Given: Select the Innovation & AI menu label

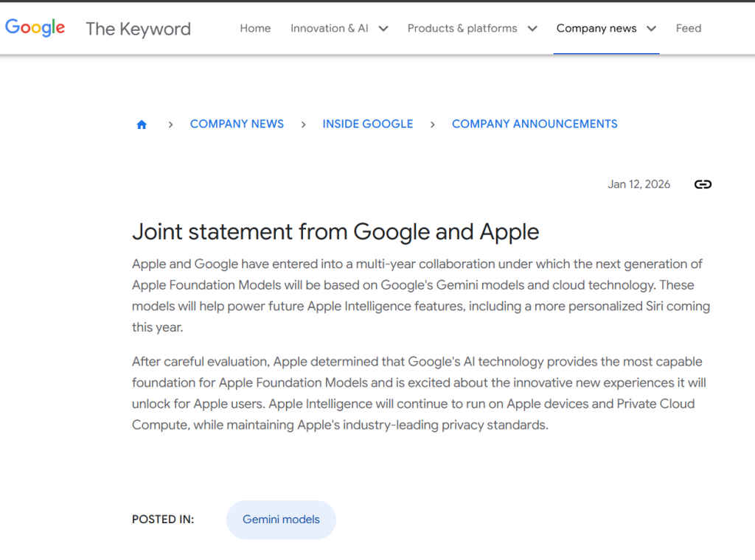Looking at the screenshot, I should click(x=329, y=29).
